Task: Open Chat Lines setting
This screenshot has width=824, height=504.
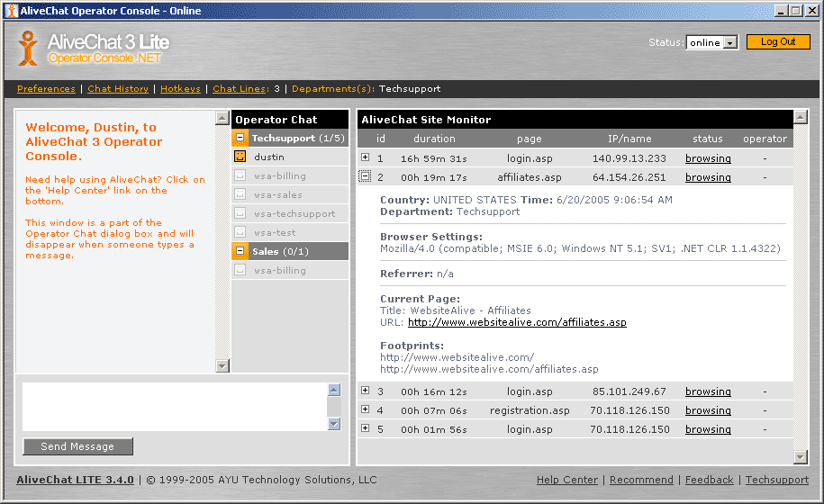Action: [240, 89]
